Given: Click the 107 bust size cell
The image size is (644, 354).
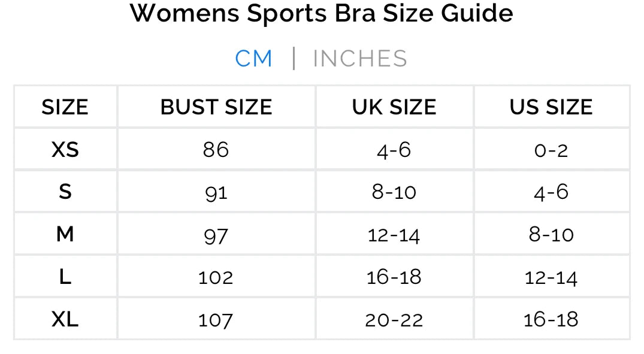Looking at the screenshot, I should coord(216,319).
